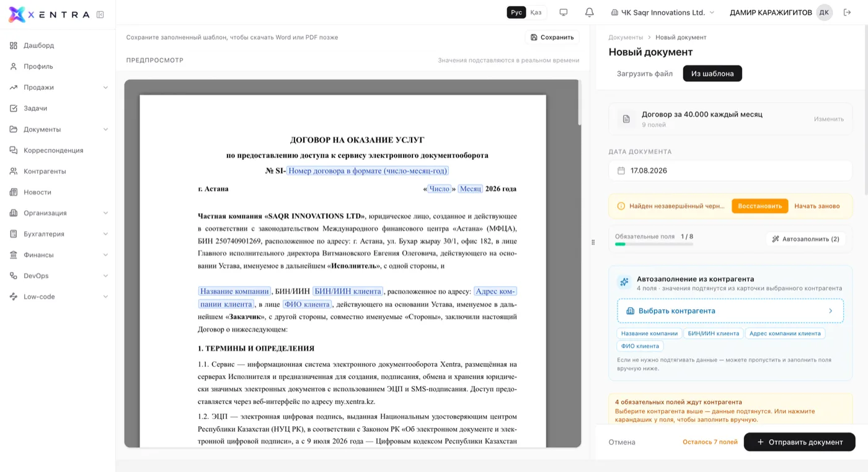This screenshot has height=472, width=868.
Task: Click the Номер договора placeholder in the preview
Action: click(368, 171)
